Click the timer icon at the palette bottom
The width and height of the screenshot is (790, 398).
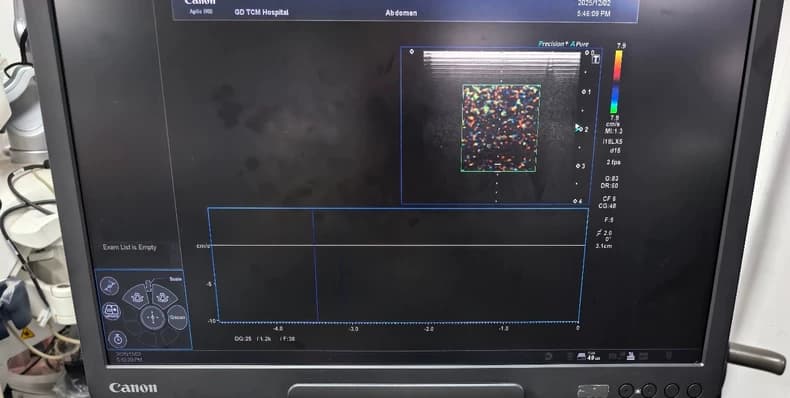(117, 339)
